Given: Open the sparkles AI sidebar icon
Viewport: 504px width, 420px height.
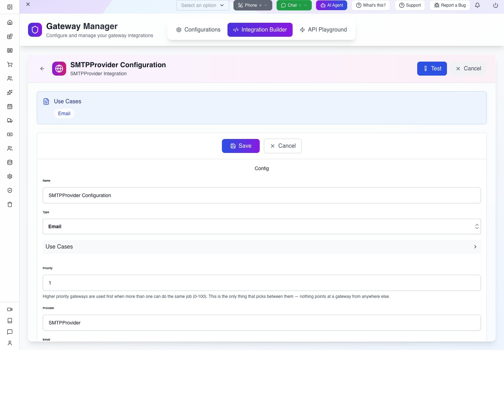Looking at the screenshot, I should [10, 92].
